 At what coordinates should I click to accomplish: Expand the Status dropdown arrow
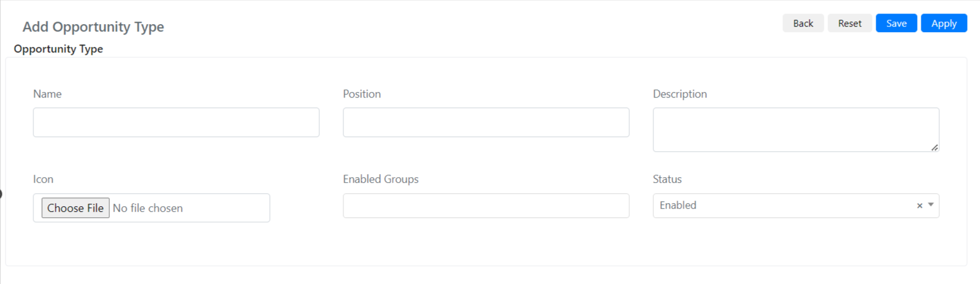(x=931, y=205)
